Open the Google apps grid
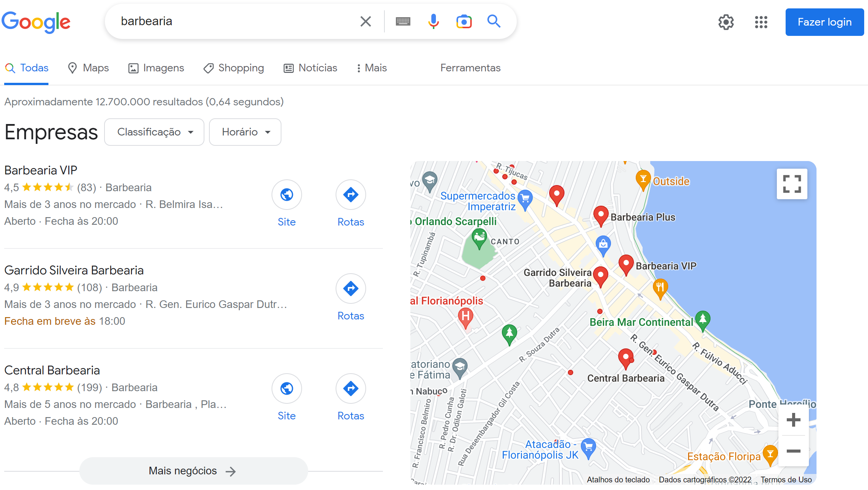868x490 pixels. click(x=761, y=22)
